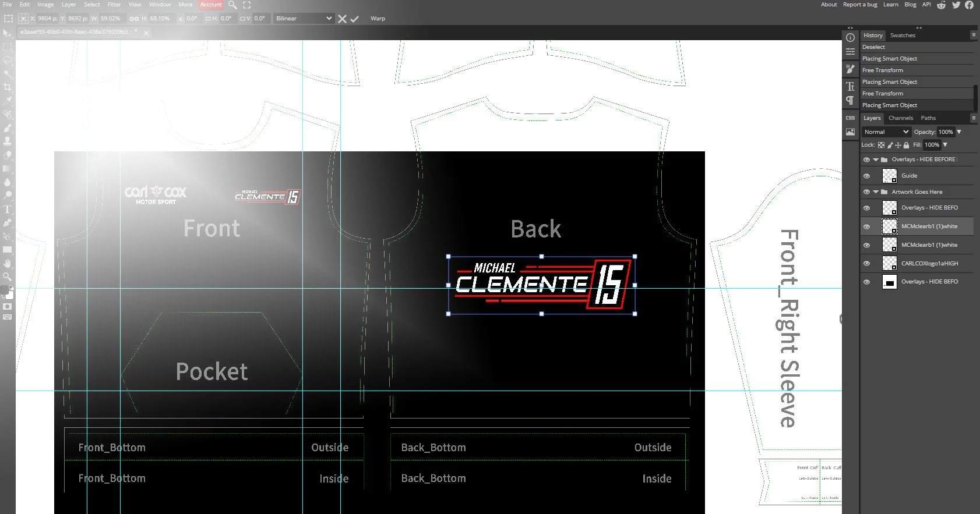Viewport: 980px width, 514px height.
Task: Select the Gradient tool
Action: click(8, 168)
